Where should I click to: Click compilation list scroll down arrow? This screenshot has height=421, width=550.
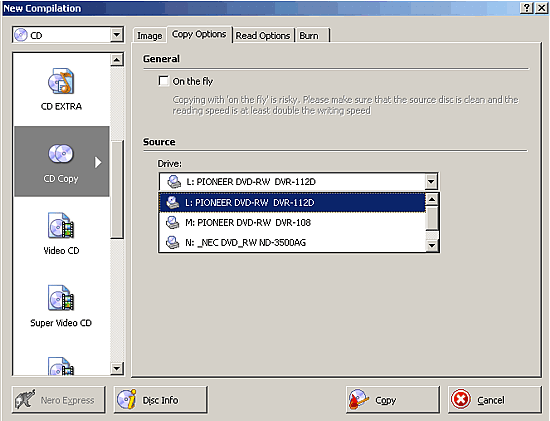[x=116, y=368]
